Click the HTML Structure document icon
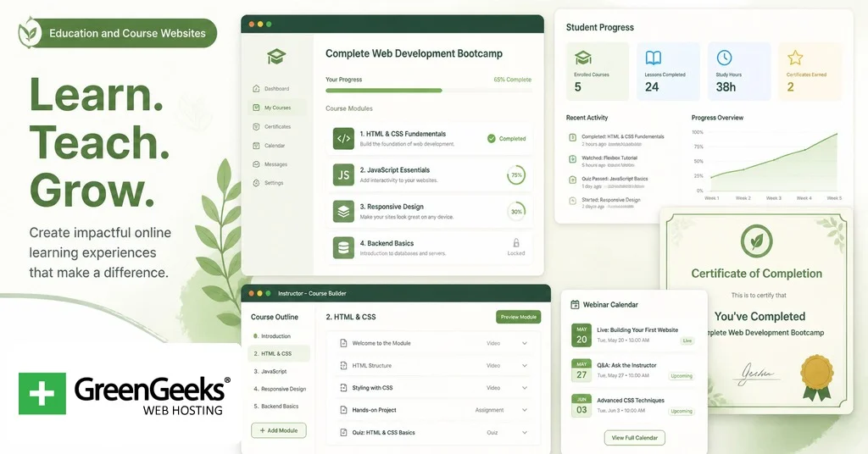Screen dimensions: 868x454 pyautogui.click(x=343, y=366)
